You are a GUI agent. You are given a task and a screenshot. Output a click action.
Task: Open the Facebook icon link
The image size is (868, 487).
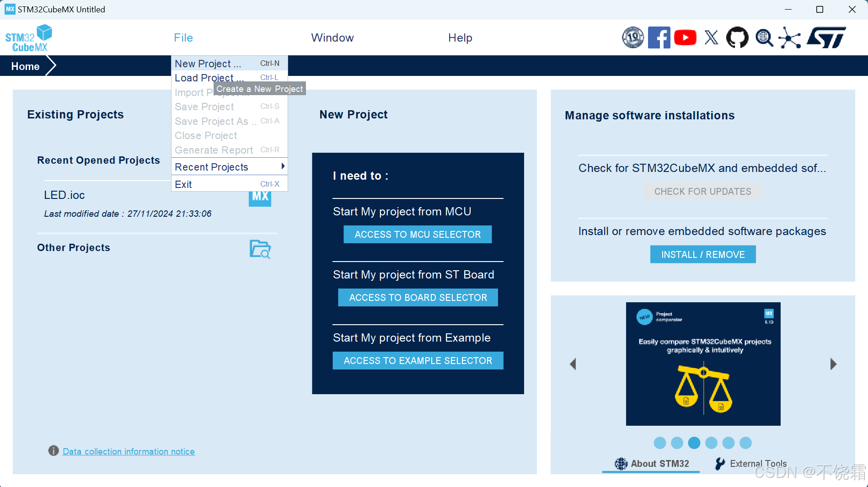(659, 37)
